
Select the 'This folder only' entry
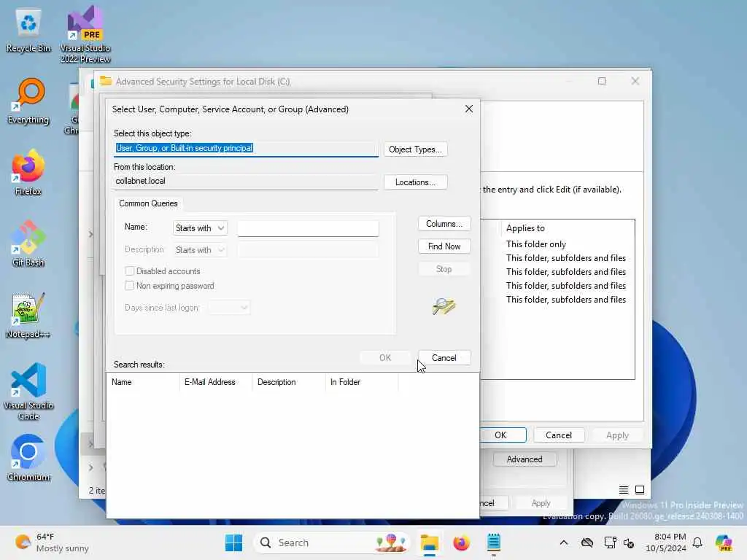click(x=536, y=244)
